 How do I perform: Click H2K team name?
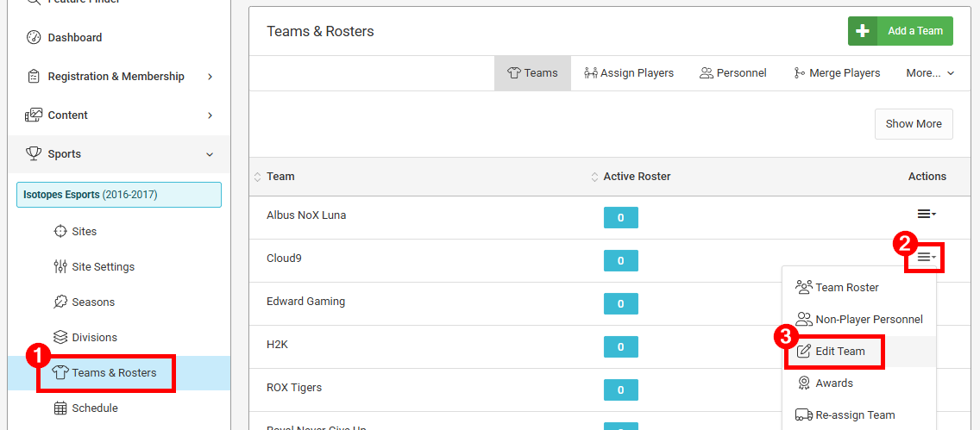pos(278,345)
